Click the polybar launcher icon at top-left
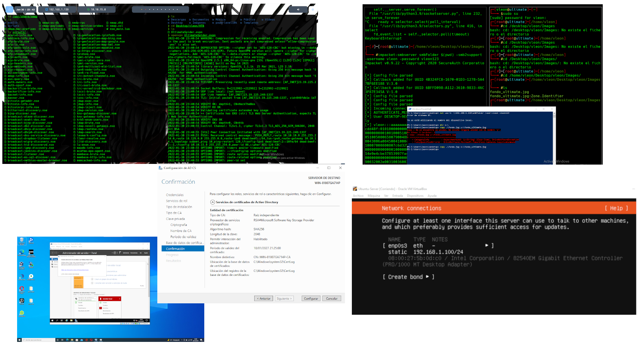This screenshot has height=362, width=644. click(x=9, y=9)
